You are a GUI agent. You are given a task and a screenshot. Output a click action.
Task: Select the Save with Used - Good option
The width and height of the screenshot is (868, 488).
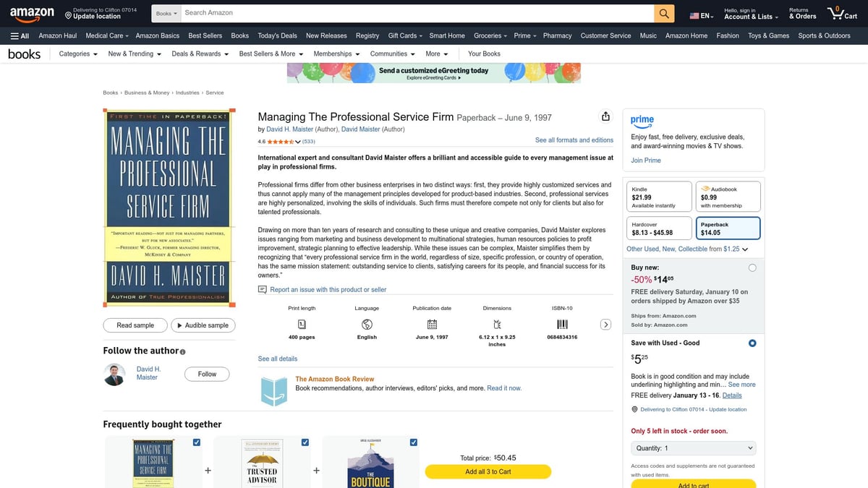(x=752, y=343)
